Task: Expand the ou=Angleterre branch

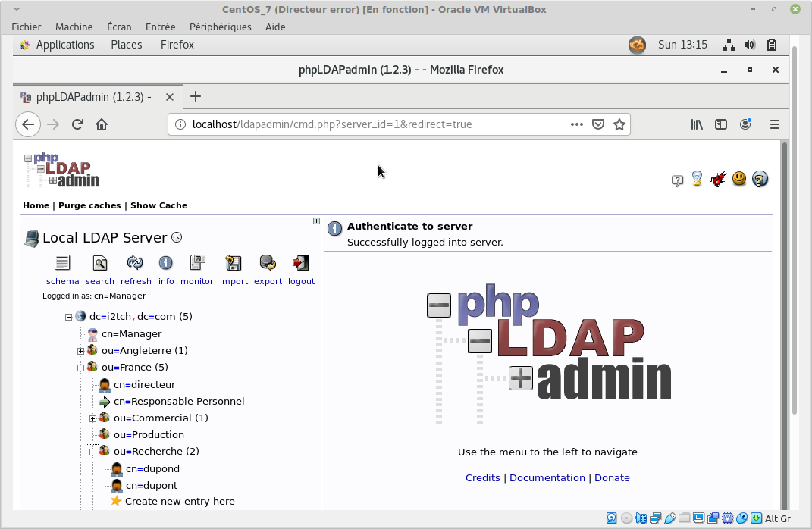Action: point(81,351)
